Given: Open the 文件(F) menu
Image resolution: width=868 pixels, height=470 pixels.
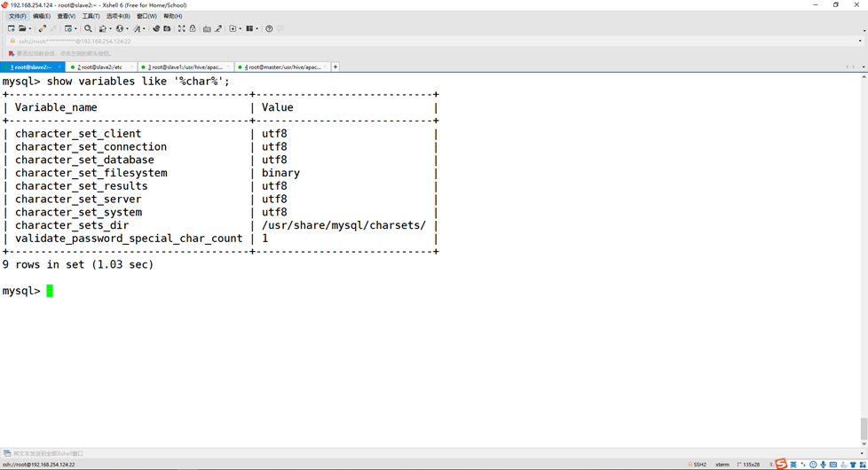Looking at the screenshot, I should (17, 16).
